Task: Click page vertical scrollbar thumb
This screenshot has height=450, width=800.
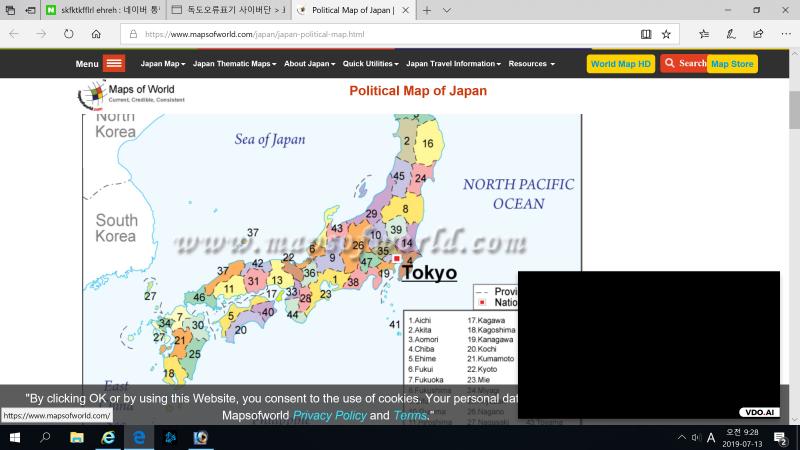Action: pyautogui.click(x=794, y=110)
